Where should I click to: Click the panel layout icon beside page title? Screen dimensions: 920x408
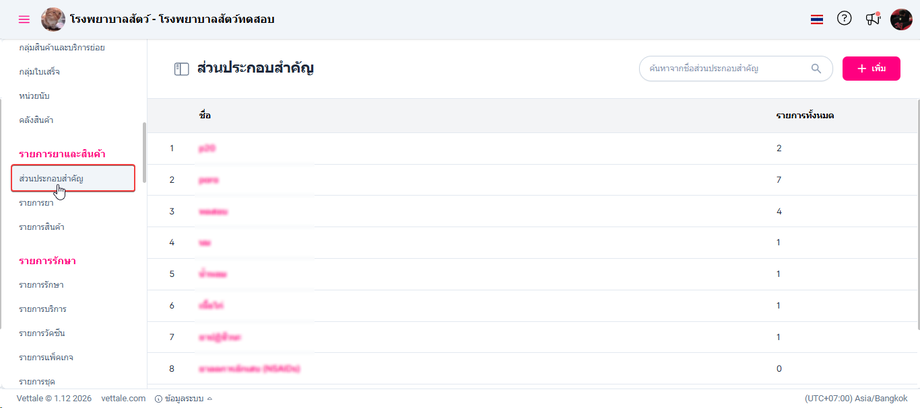coord(181,69)
